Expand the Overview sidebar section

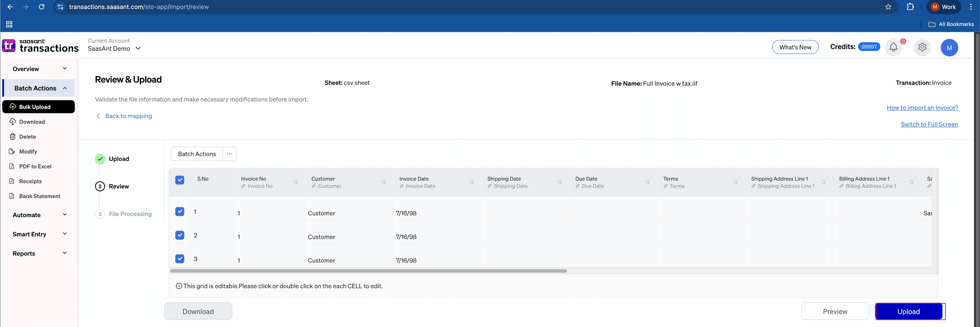pyautogui.click(x=39, y=69)
